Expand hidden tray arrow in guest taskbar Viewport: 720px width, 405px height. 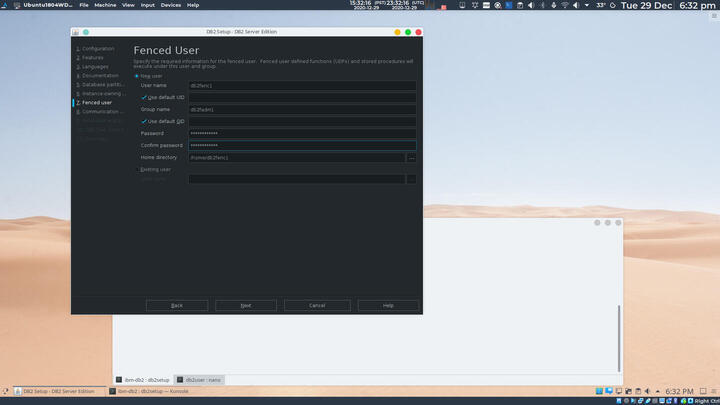pos(658,391)
